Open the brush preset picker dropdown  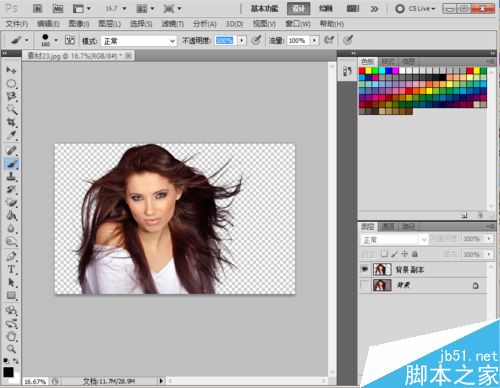coord(56,40)
